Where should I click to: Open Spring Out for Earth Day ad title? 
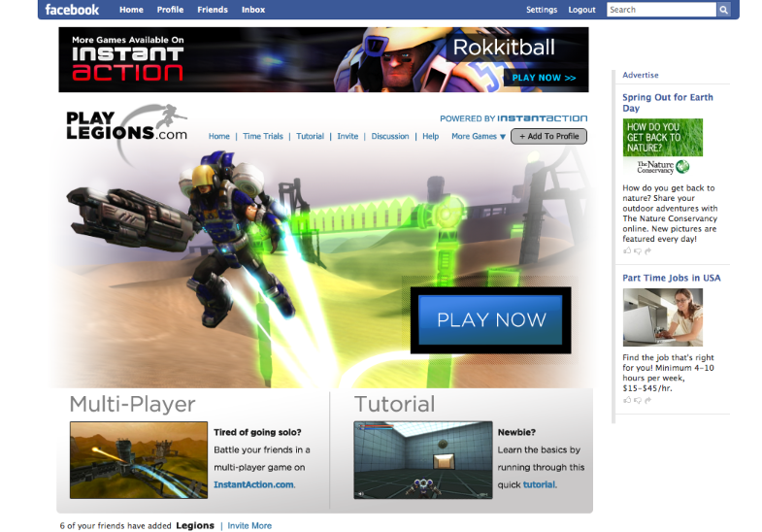point(668,103)
